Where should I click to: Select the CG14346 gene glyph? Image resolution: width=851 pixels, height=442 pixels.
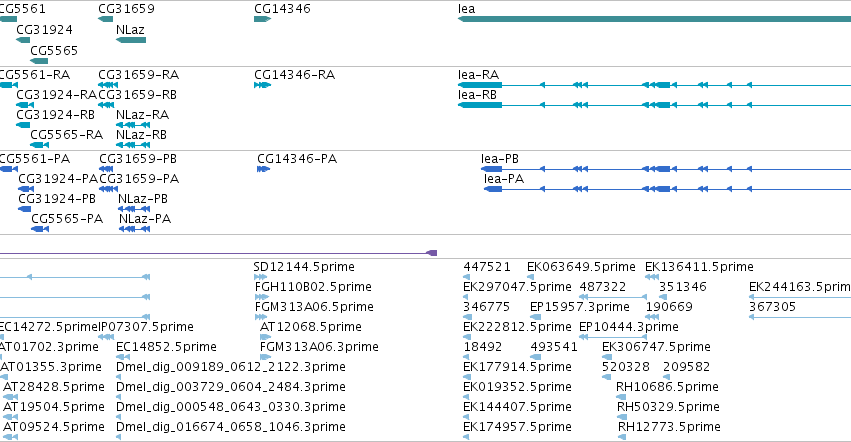(x=262, y=19)
